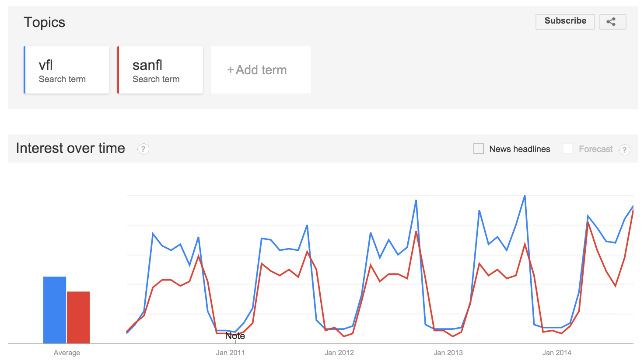
Task: Select the vfl search term card
Action: point(66,70)
